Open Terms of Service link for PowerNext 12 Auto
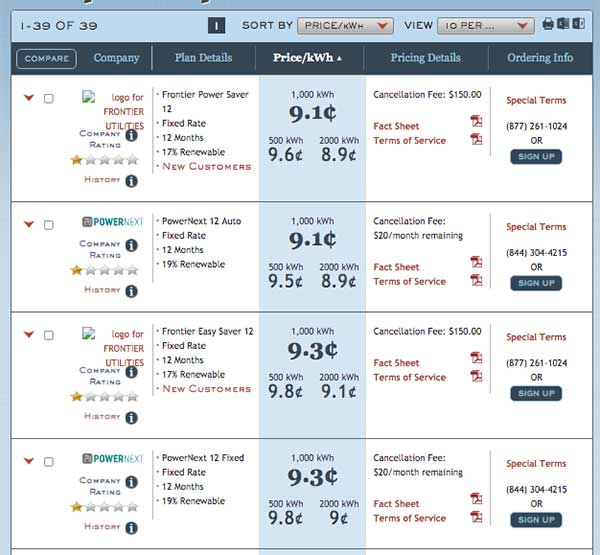This screenshot has width=600, height=555. point(409,281)
